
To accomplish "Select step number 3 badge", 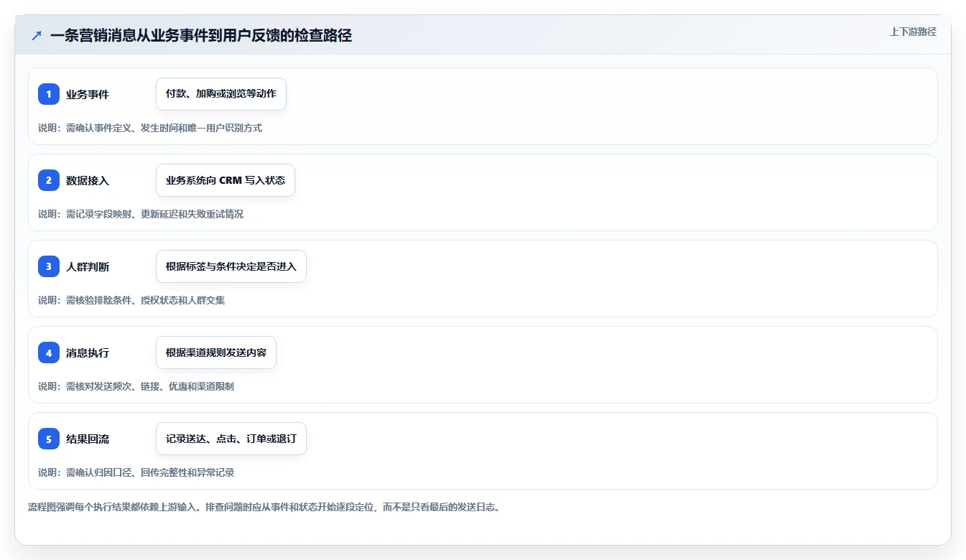I will [49, 266].
